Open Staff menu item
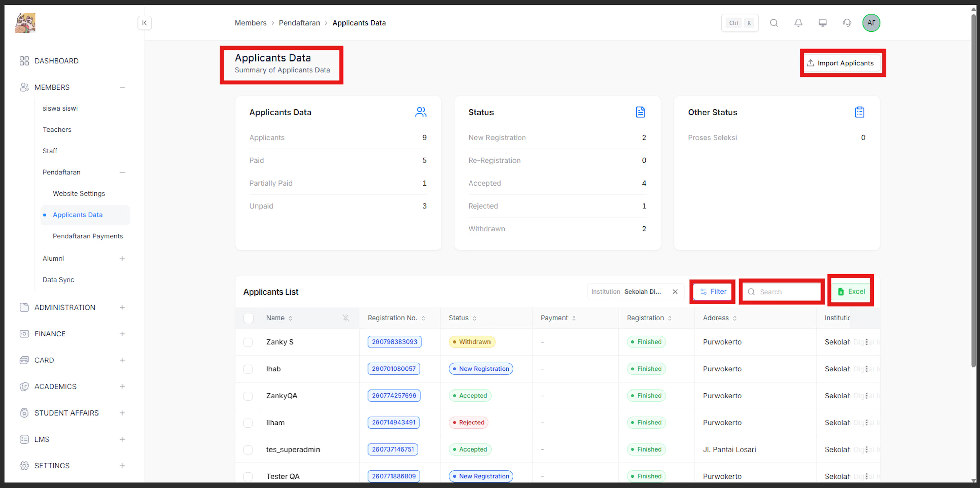This screenshot has height=488, width=980. click(x=50, y=151)
